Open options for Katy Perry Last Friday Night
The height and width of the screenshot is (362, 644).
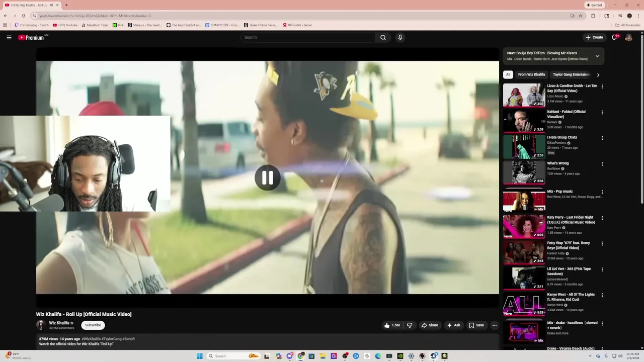[602, 218]
